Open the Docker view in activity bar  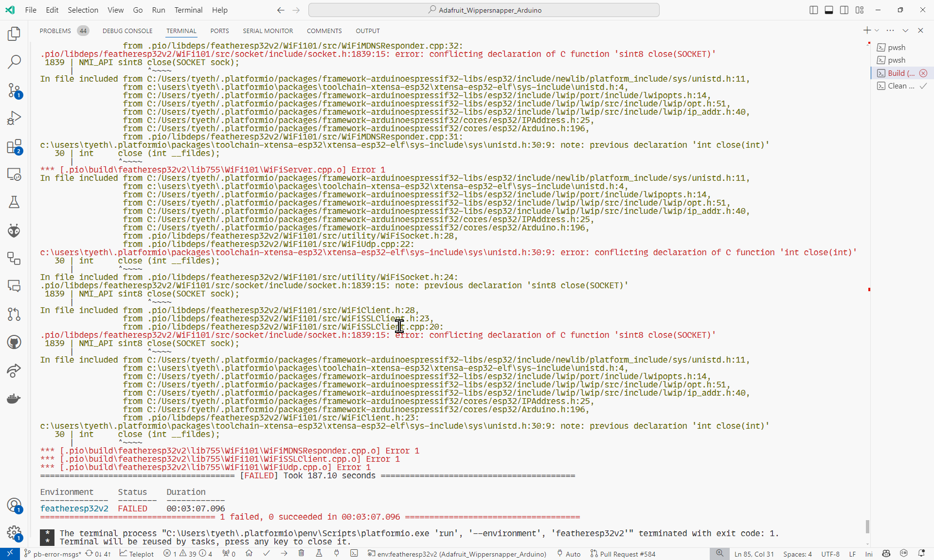tap(14, 399)
